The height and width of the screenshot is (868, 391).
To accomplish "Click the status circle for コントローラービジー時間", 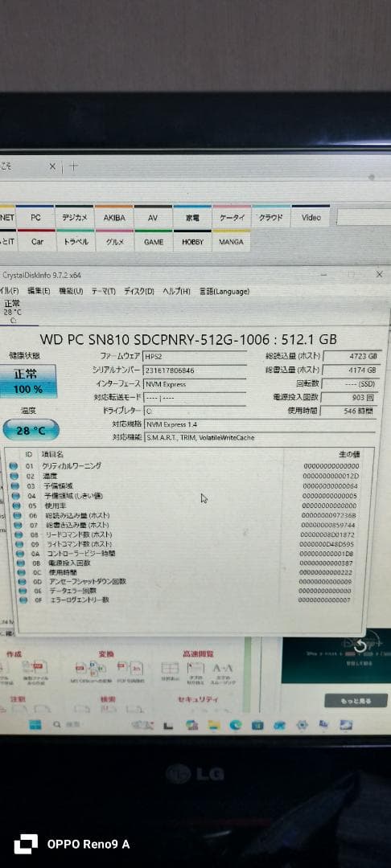I will pyautogui.click(x=19, y=554).
